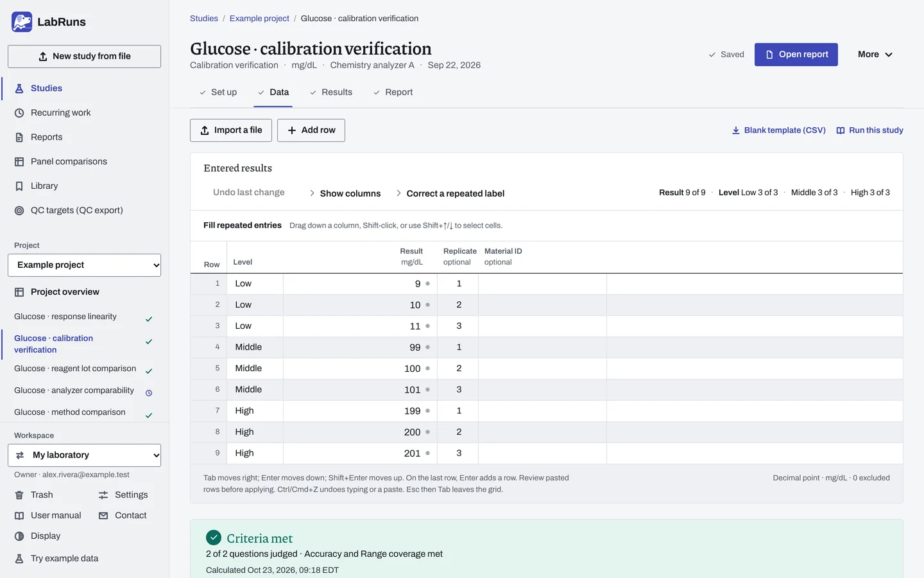
Task: Go to the Results tab
Action: pyautogui.click(x=331, y=92)
